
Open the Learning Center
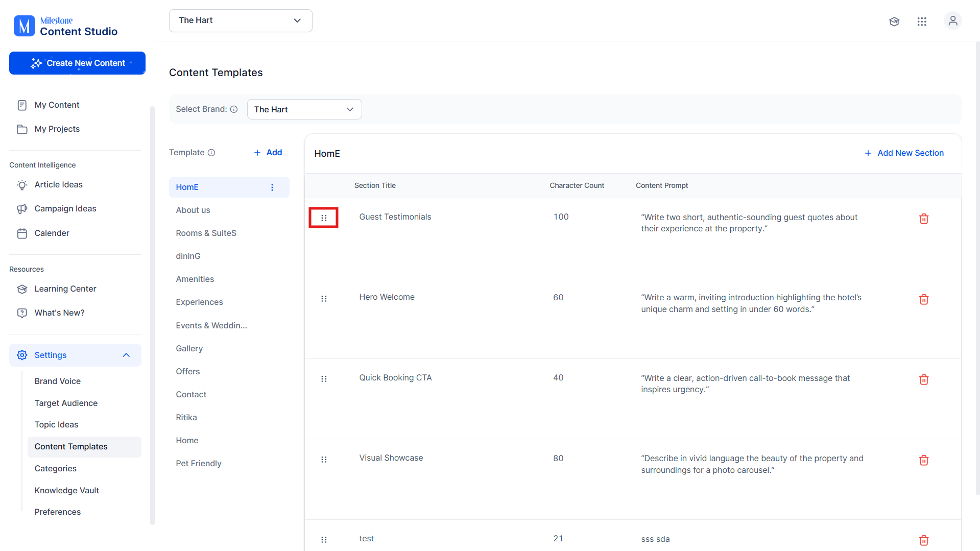65,289
